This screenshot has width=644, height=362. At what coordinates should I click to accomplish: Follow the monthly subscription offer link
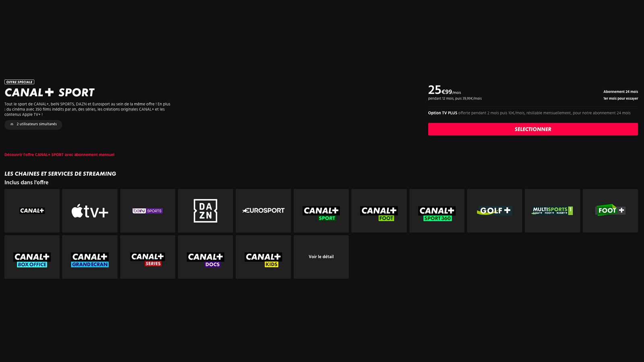(x=59, y=155)
